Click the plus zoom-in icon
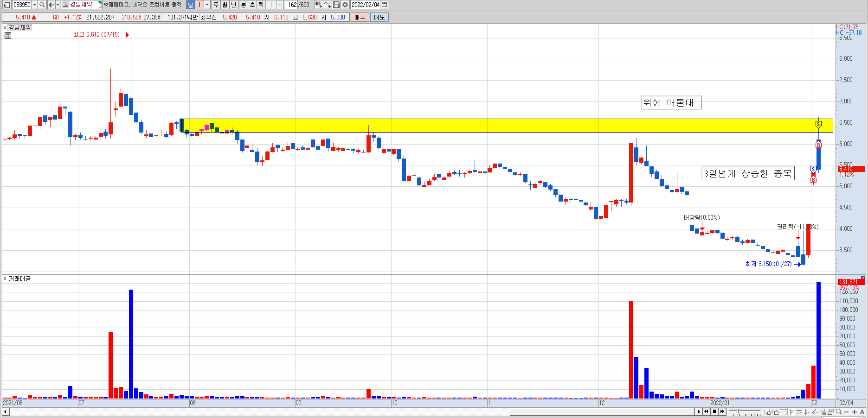 (855, 412)
